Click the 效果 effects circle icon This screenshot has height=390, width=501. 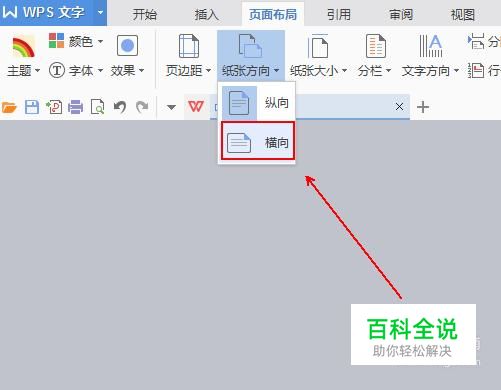(127, 45)
